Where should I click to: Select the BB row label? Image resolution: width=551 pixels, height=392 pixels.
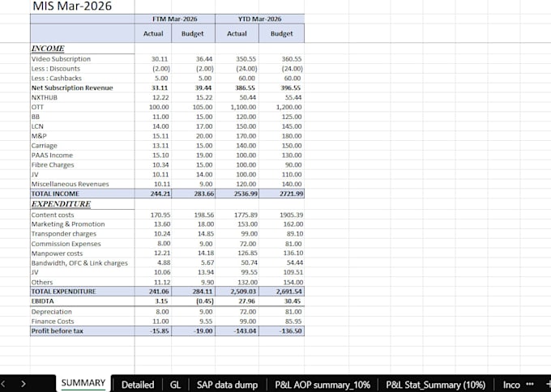click(36, 117)
